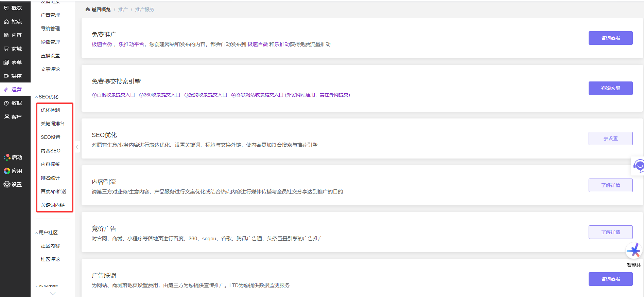The image size is (644, 297).
Task: Select SEO设置 menu item
Action: (x=51, y=137)
